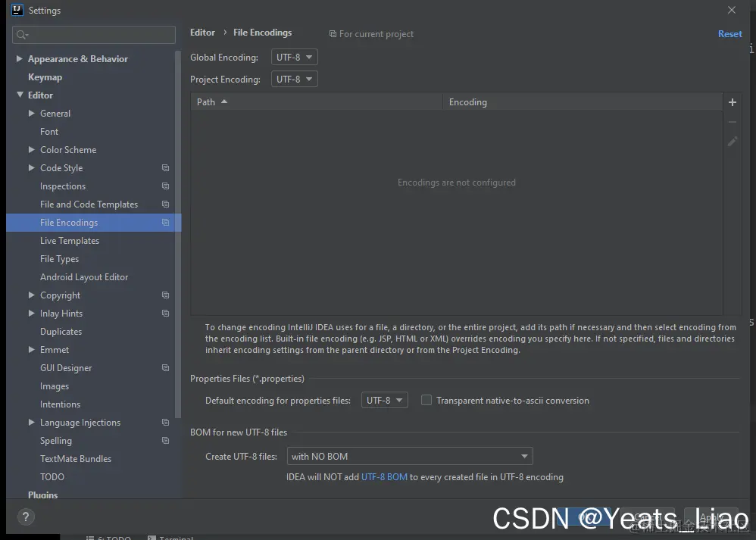Click project-level icon beside Spelling

point(165,441)
